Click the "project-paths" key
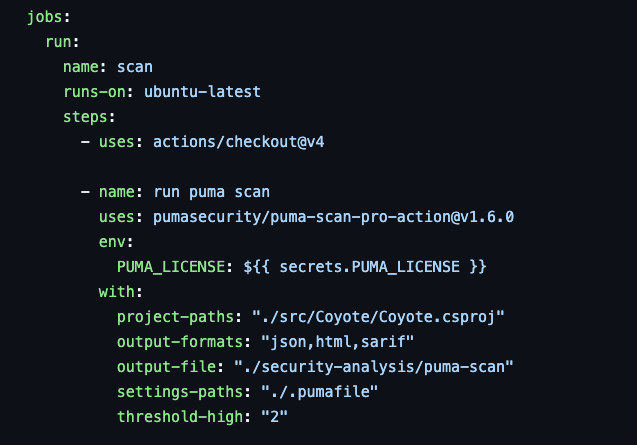Screen dimensions: 637x445 (175, 317)
